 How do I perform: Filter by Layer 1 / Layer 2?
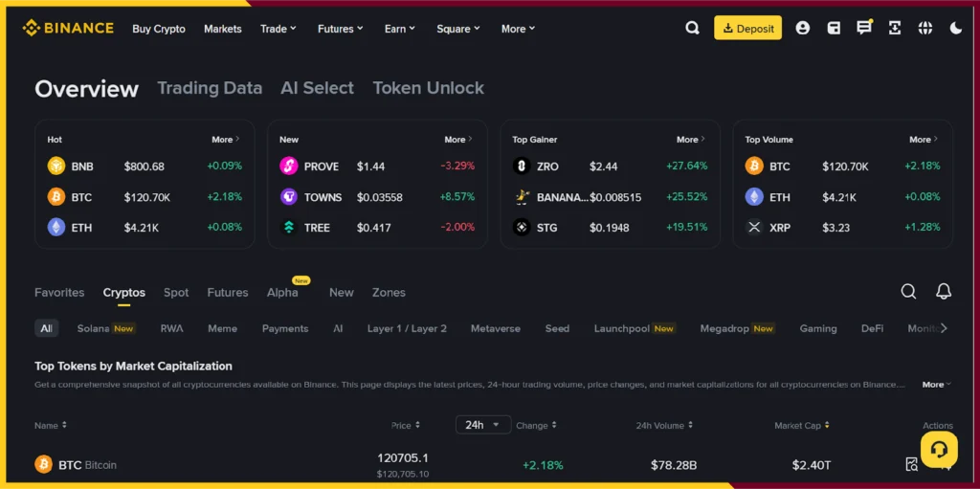(407, 328)
